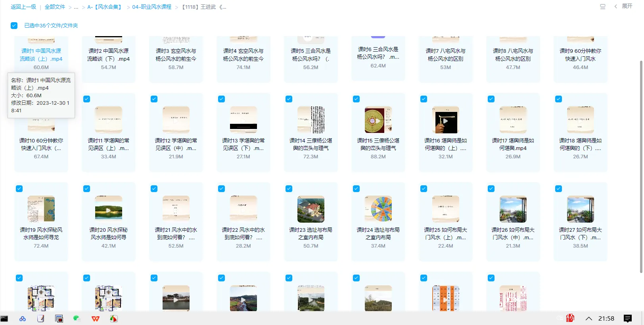Viewport: 644px width, 325px height.
Task: Uncheck the 课时21 file checkbox
Action: pyautogui.click(x=154, y=189)
